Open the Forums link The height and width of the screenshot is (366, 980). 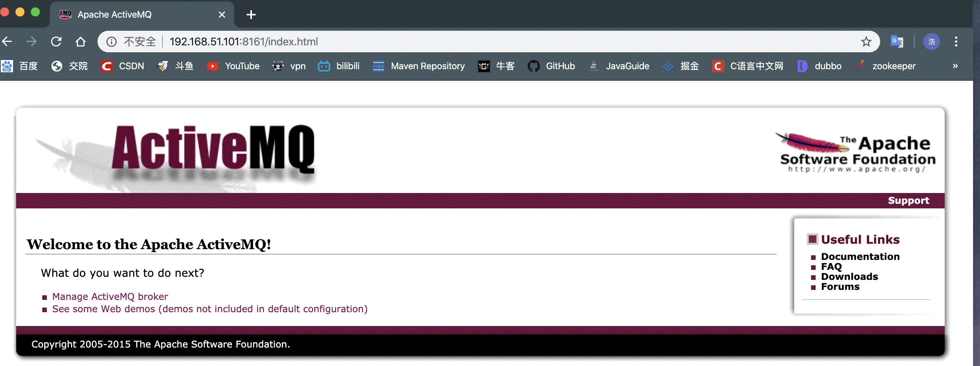[840, 286]
